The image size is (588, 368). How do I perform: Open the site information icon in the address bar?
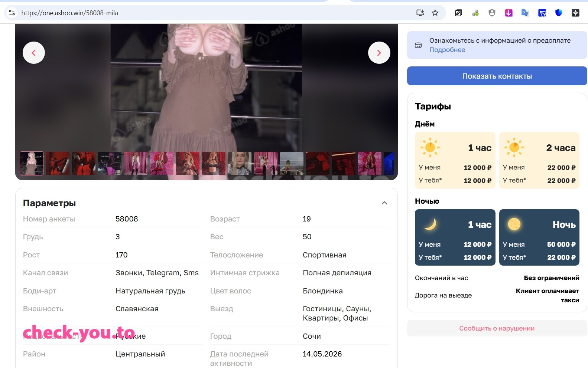coord(12,13)
